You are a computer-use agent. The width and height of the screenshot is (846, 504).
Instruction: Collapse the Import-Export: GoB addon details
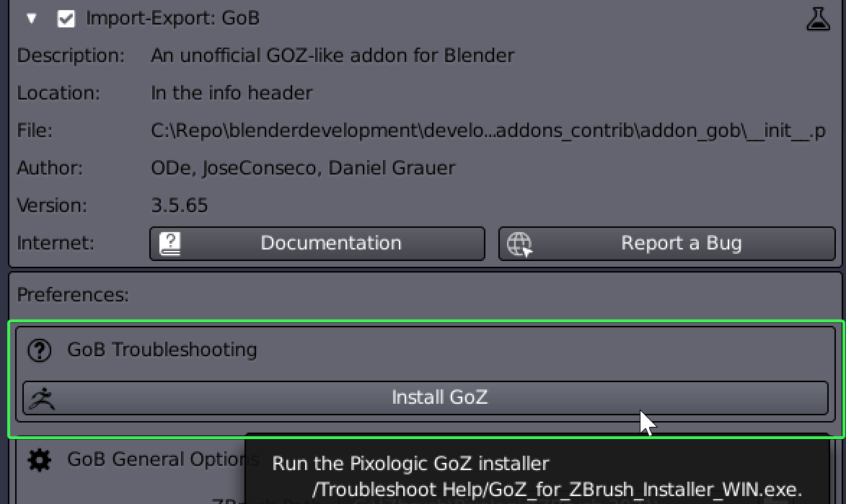[x=31, y=18]
